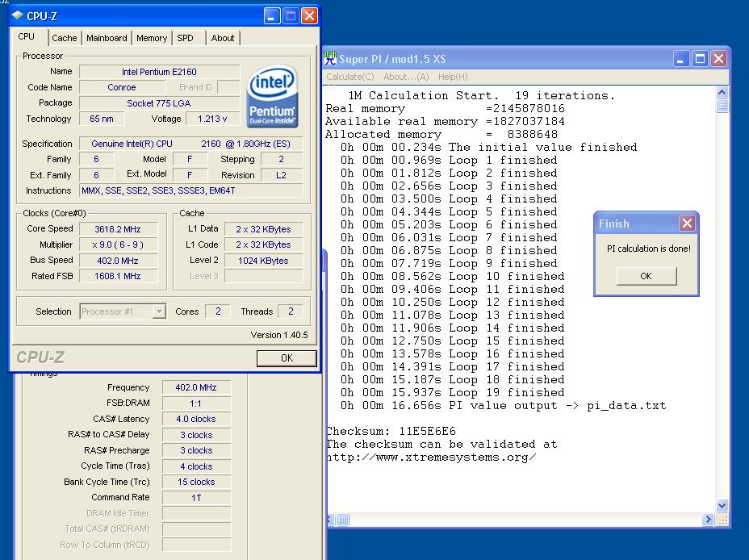The width and height of the screenshot is (749, 560).
Task: Click the 1.213 v voltage value
Action: point(212,119)
